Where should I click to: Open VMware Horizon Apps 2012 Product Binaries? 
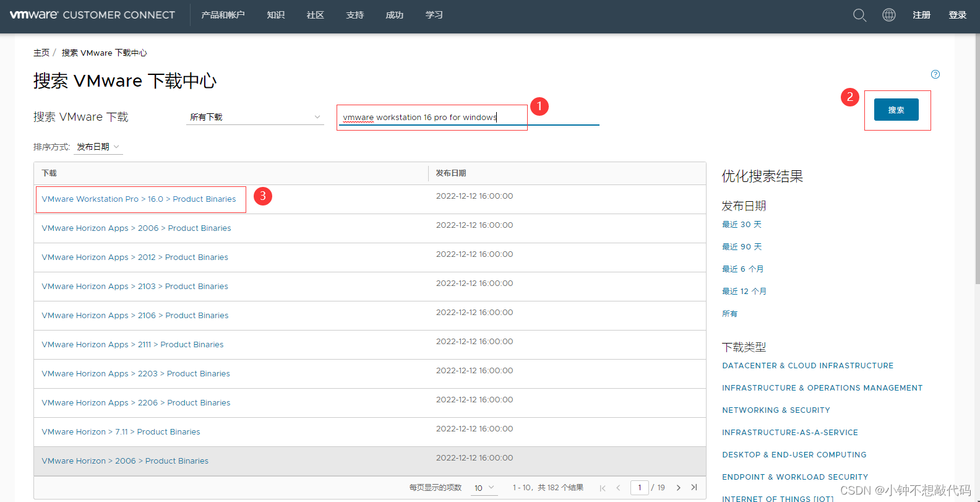pos(135,257)
